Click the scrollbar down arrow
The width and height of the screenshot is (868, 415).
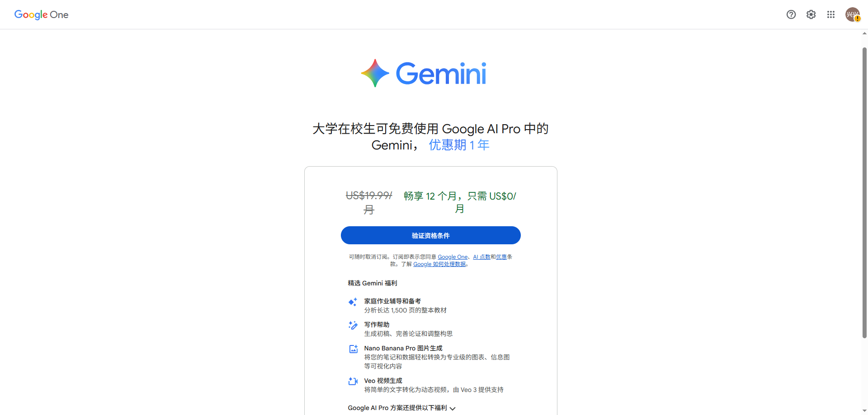864,411
